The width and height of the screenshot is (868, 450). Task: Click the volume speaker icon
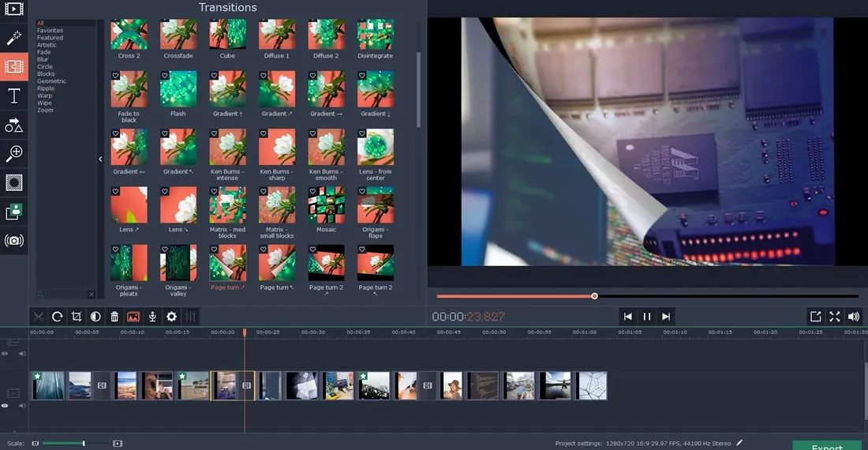click(854, 317)
